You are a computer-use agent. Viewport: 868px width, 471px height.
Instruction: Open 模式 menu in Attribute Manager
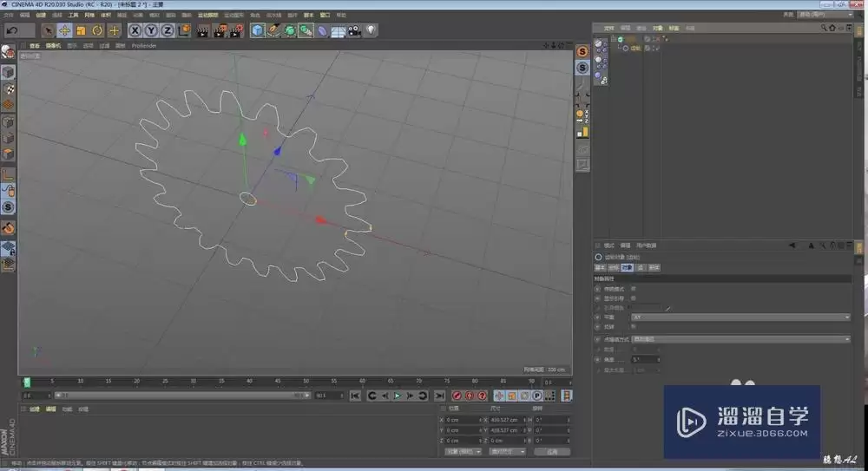pos(609,245)
